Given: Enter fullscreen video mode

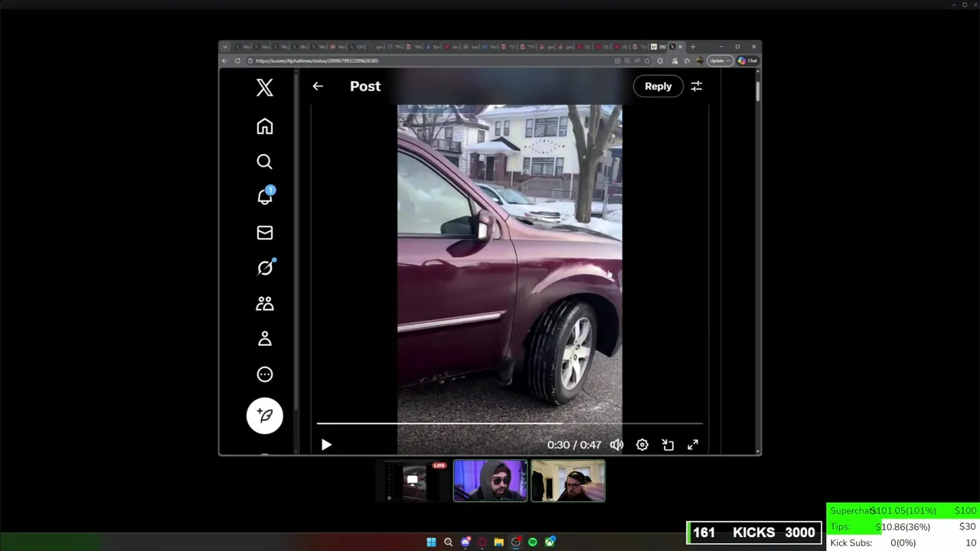Looking at the screenshot, I should click(693, 445).
